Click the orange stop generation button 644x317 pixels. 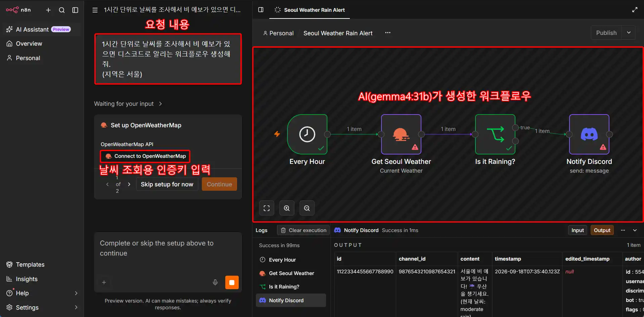pyautogui.click(x=232, y=282)
